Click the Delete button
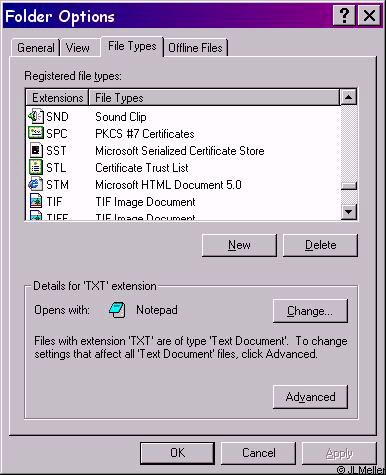Image resolution: width=386 pixels, height=475 pixels. pyautogui.click(x=320, y=245)
